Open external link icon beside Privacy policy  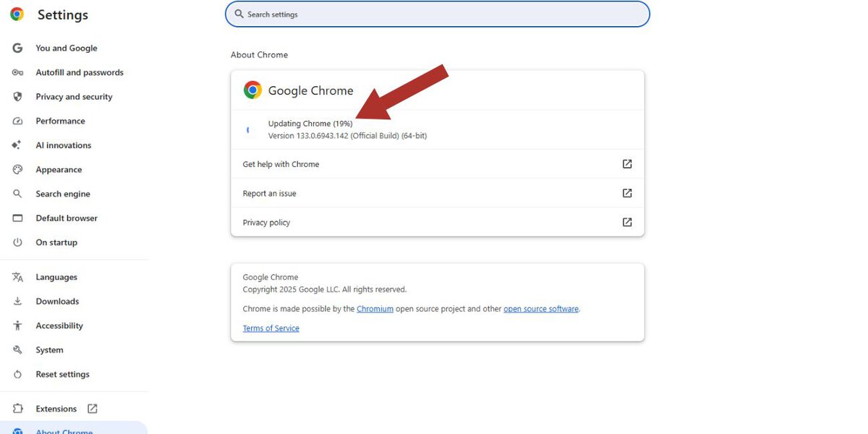[627, 222]
